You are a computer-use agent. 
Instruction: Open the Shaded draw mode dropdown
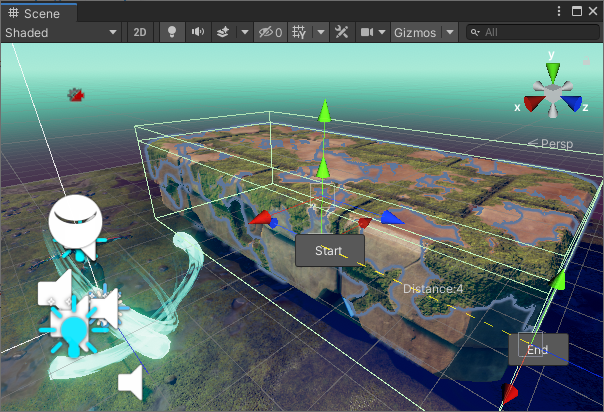(x=61, y=32)
